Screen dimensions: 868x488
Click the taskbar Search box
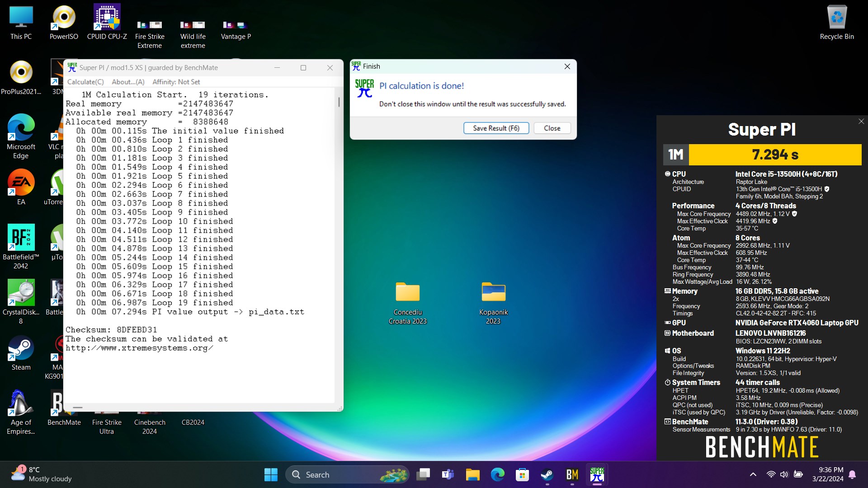click(347, 474)
